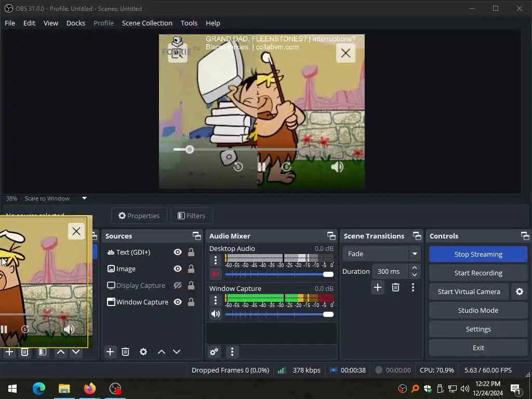Open the Edit menu
The image size is (532, 399).
click(29, 23)
